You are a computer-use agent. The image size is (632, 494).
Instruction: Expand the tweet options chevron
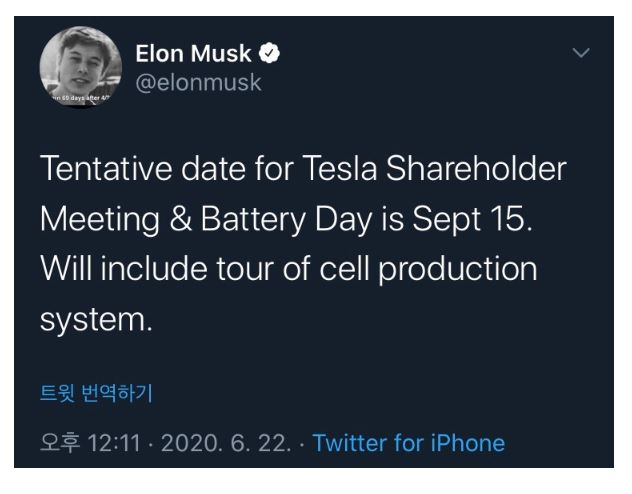coord(581,53)
